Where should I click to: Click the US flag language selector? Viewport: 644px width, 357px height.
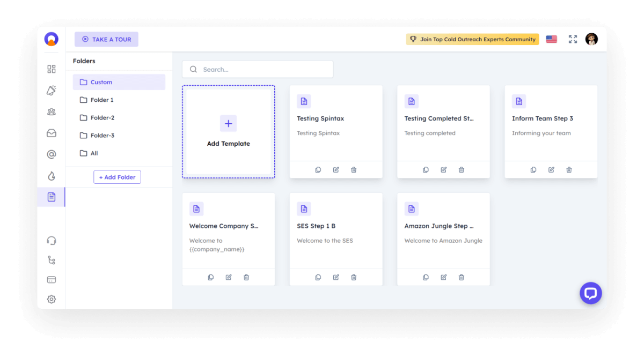click(551, 39)
